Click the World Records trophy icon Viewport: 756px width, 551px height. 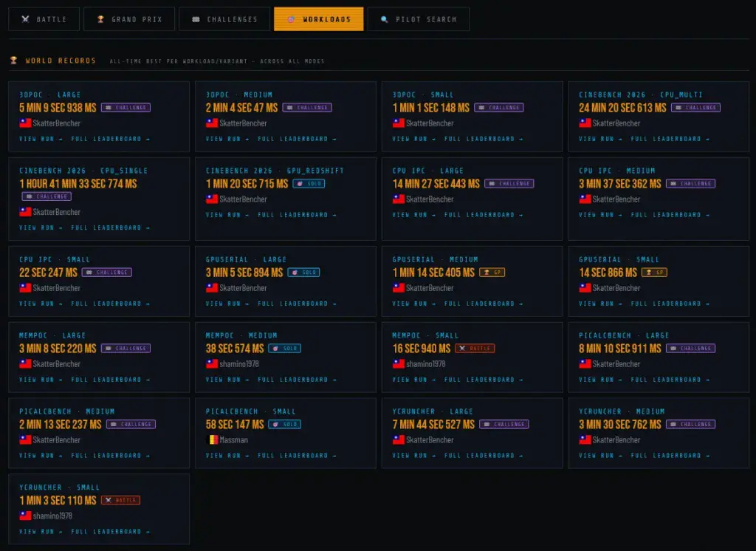[x=13, y=61]
